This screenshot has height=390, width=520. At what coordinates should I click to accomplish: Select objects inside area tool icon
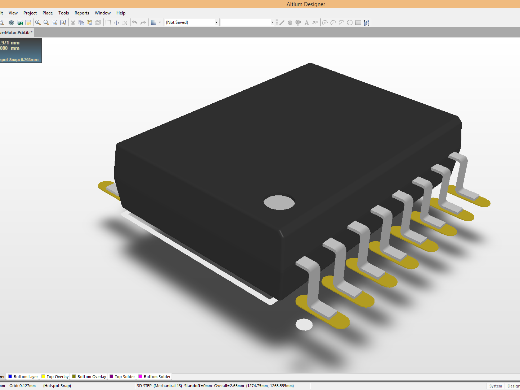[x=109, y=22]
